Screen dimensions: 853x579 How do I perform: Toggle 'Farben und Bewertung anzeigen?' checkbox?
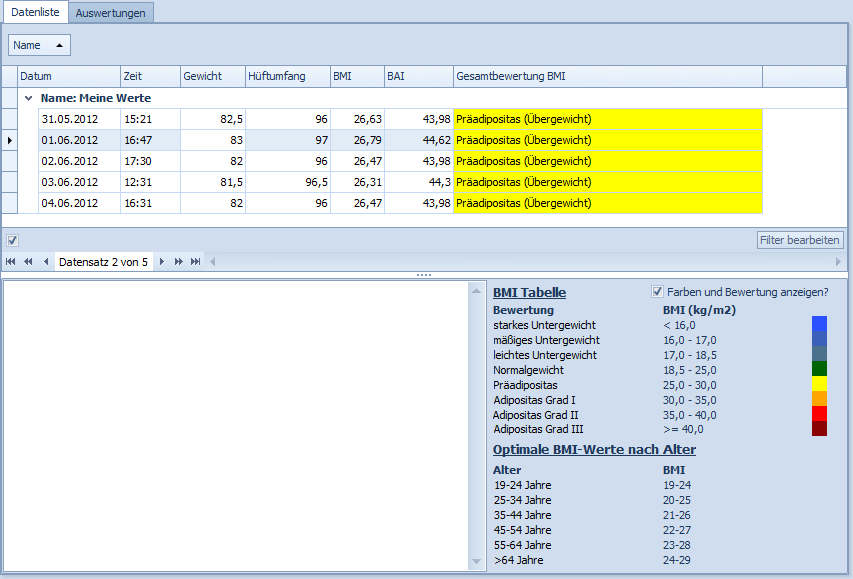657,292
